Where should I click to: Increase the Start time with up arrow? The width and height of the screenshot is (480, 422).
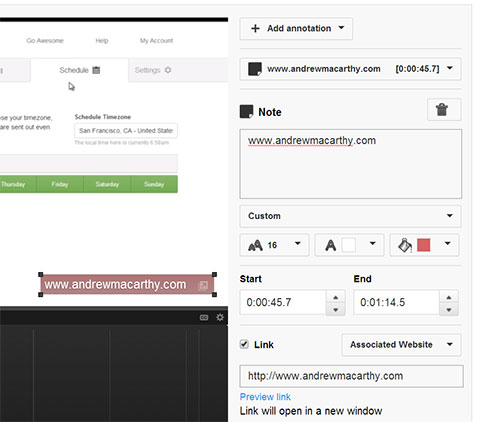click(x=336, y=297)
